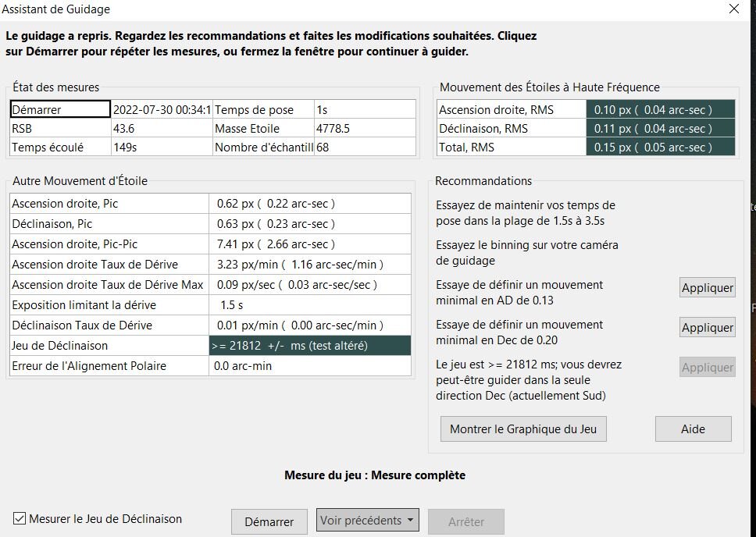Click the greyed Arrêter button
The height and width of the screenshot is (537, 756).
coord(466,521)
